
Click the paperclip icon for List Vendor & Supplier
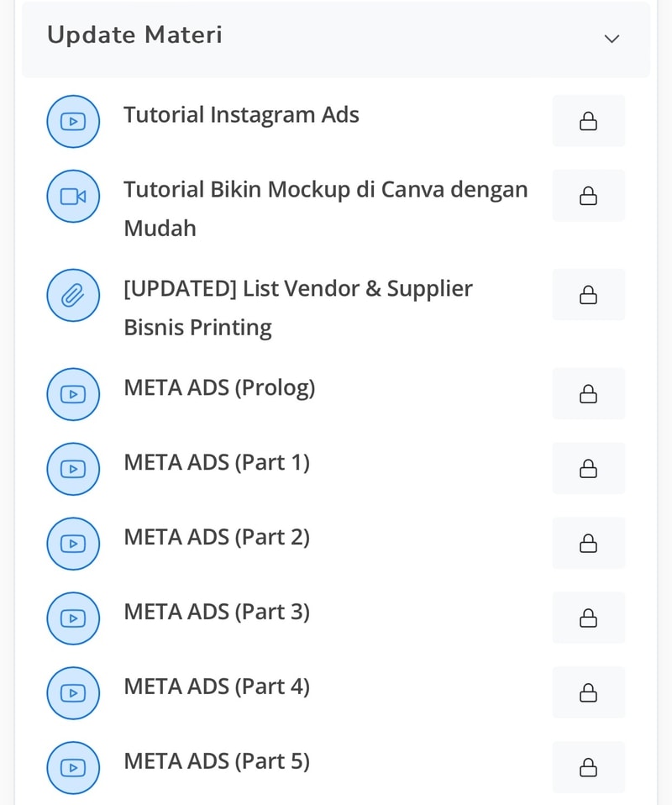[73, 295]
